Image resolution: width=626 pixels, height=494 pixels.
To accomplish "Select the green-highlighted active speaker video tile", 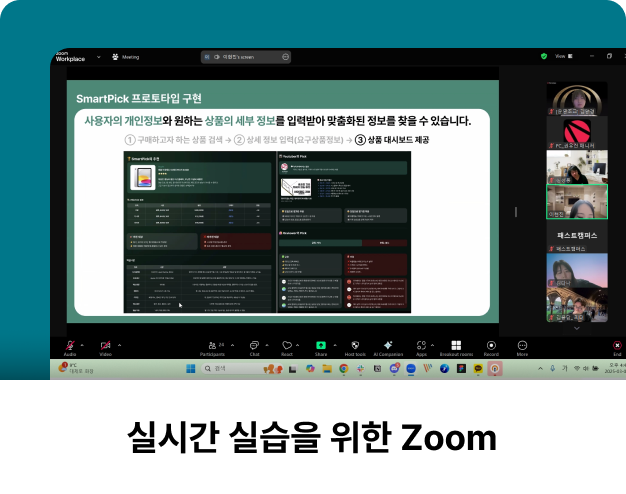I will point(577,201).
